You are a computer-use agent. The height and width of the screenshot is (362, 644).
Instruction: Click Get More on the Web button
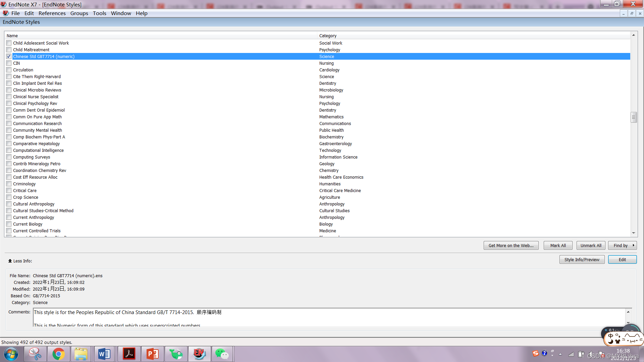tap(511, 245)
